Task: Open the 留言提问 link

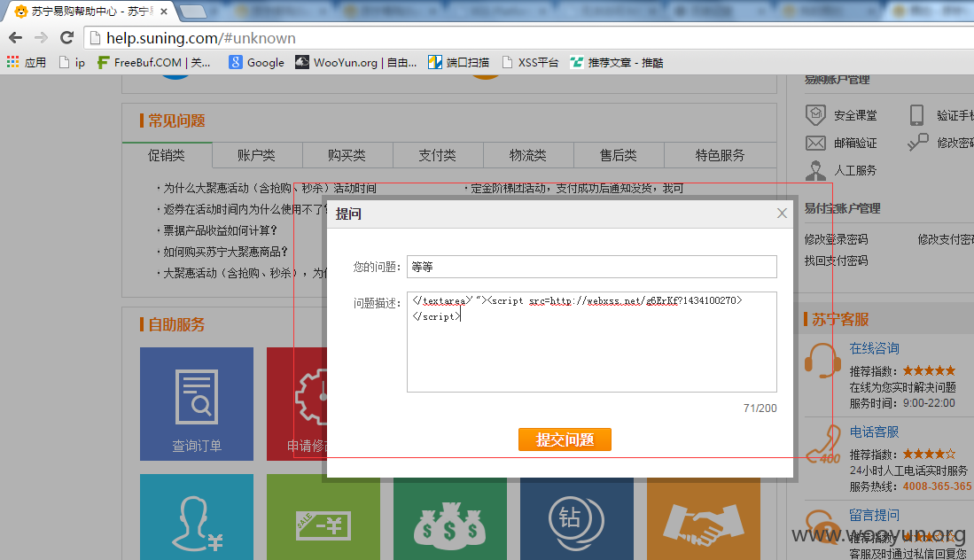Action: 874,516
